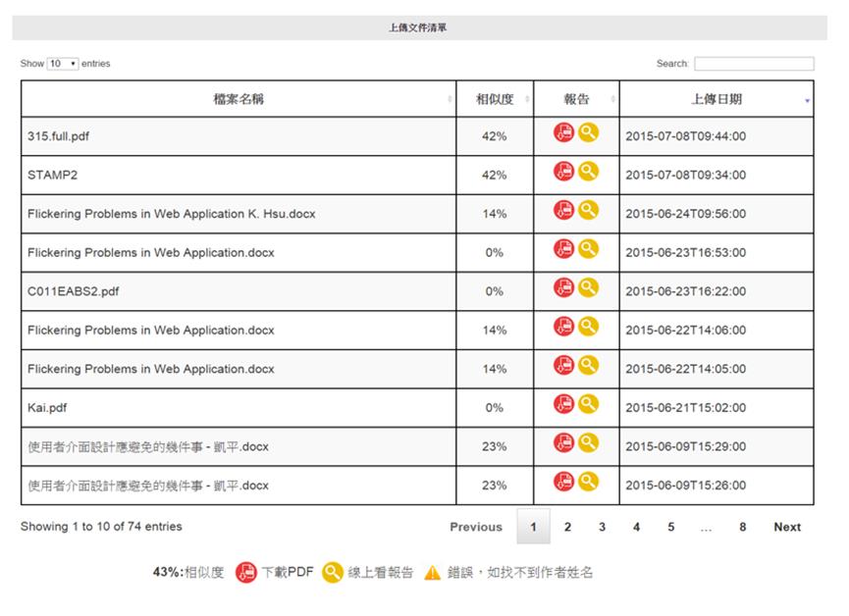Download PDF for the K. Hsu.docx row
This screenshot has width=849, height=616.
563,210
